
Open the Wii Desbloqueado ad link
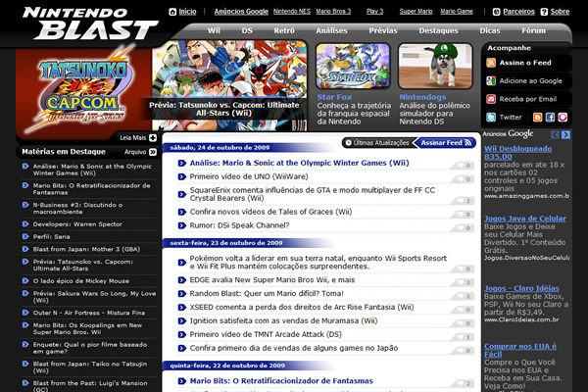517,153
